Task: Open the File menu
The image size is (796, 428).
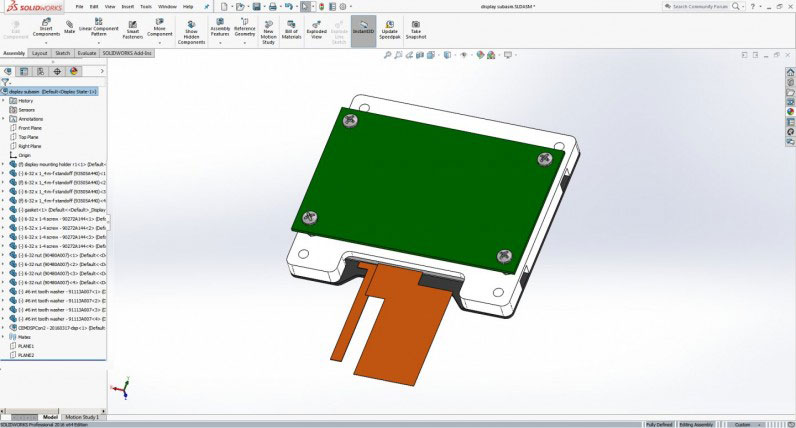Action: pos(79,6)
